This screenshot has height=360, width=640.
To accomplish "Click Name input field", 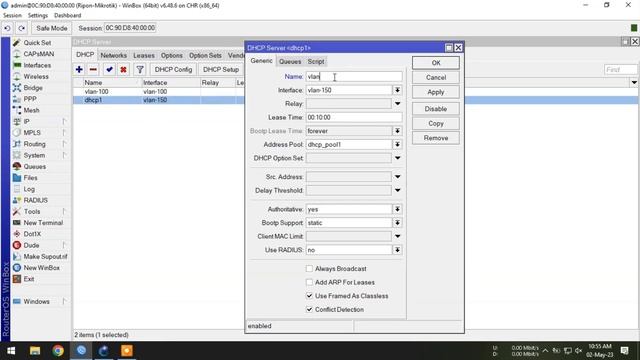I will click(354, 76).
